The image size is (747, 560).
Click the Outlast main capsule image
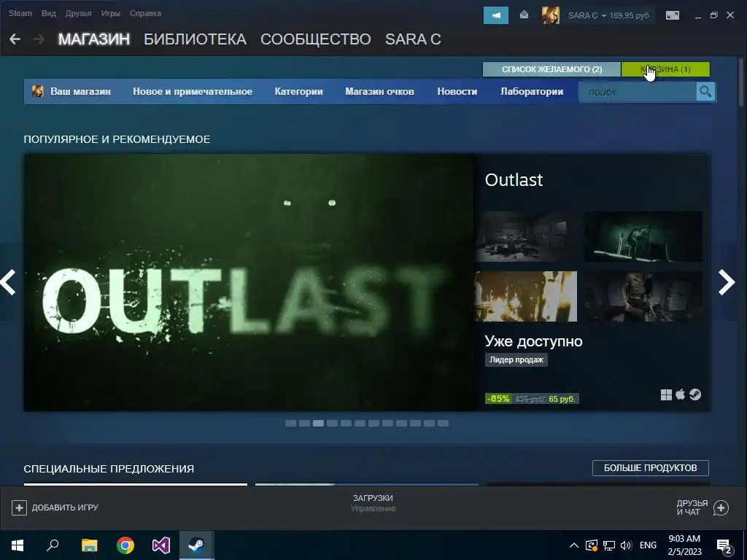point(249,282)
